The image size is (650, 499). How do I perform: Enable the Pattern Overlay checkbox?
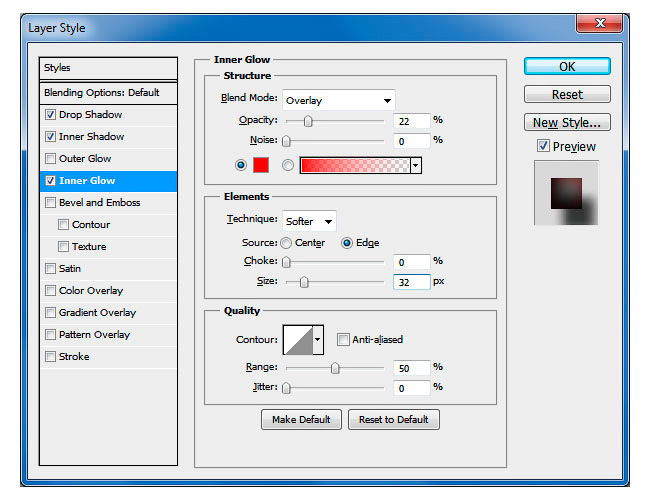coord(51,334)
